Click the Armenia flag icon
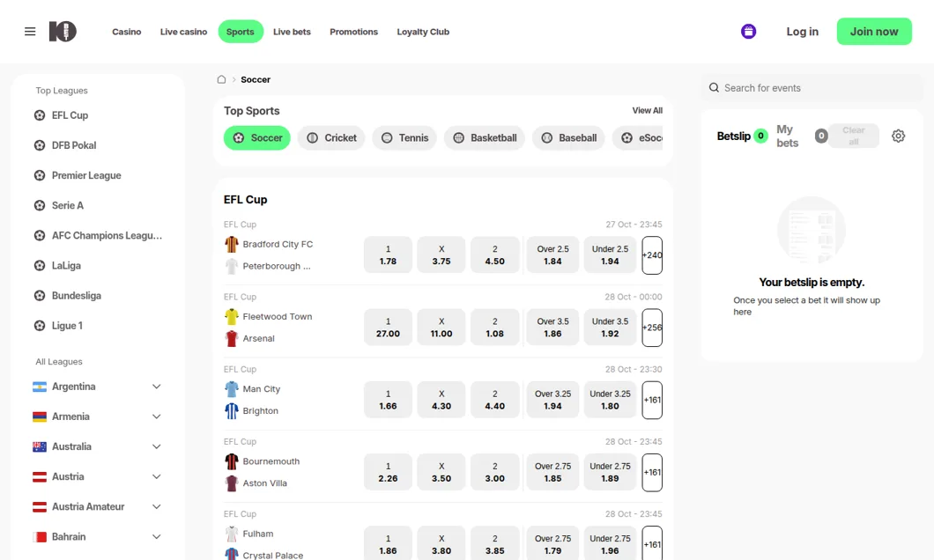The width and height of the screenshot is (934, 560). click(40, 416)
